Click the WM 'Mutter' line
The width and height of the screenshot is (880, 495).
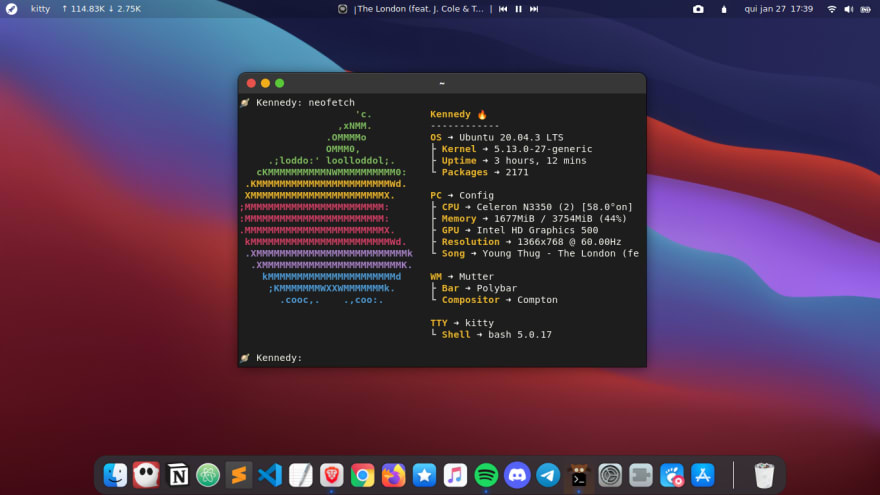[x=462, y=277]
